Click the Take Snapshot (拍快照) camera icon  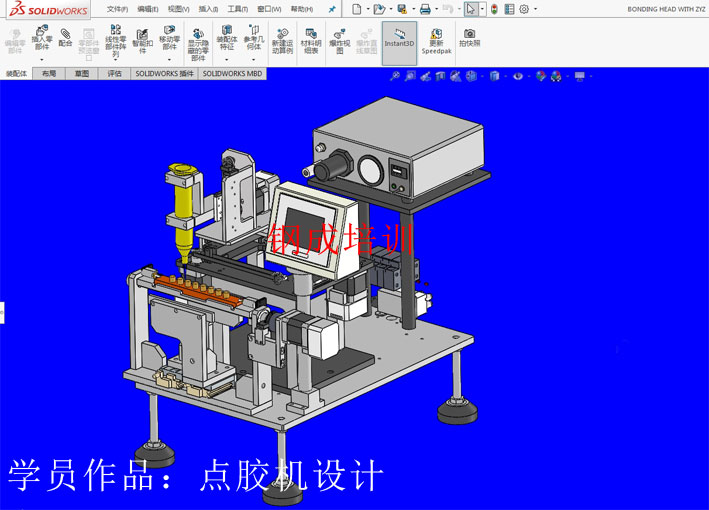pos(469,33)
